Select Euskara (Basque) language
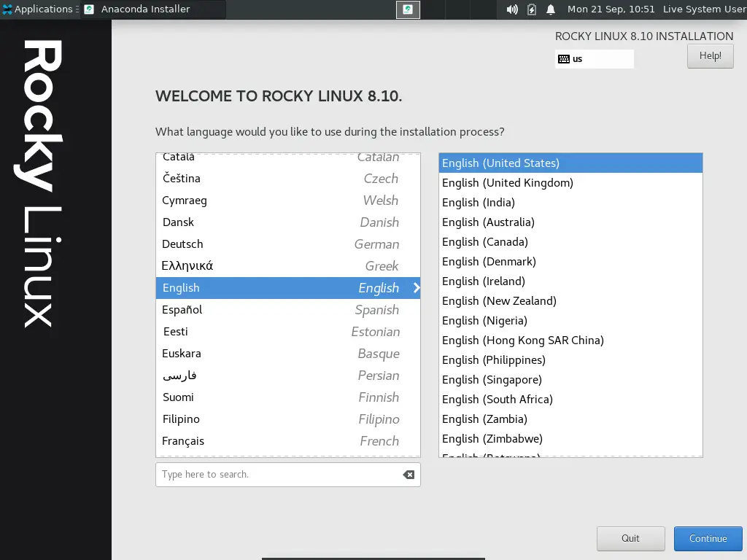 [x=287, y=354]
